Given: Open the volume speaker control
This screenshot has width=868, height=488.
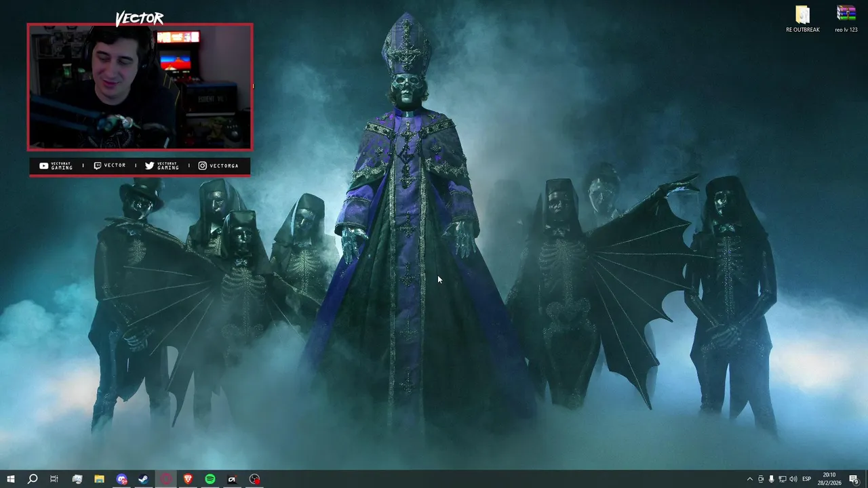Looking at the screenshot, I should (x=793, y=479).
